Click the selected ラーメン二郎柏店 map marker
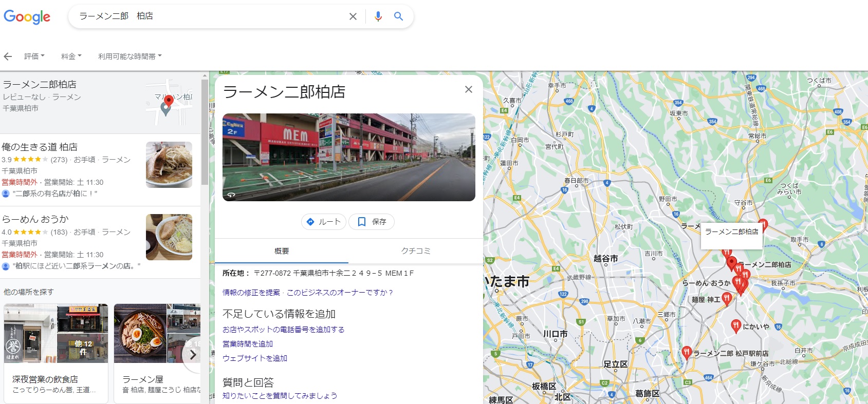 click(731, 263)
